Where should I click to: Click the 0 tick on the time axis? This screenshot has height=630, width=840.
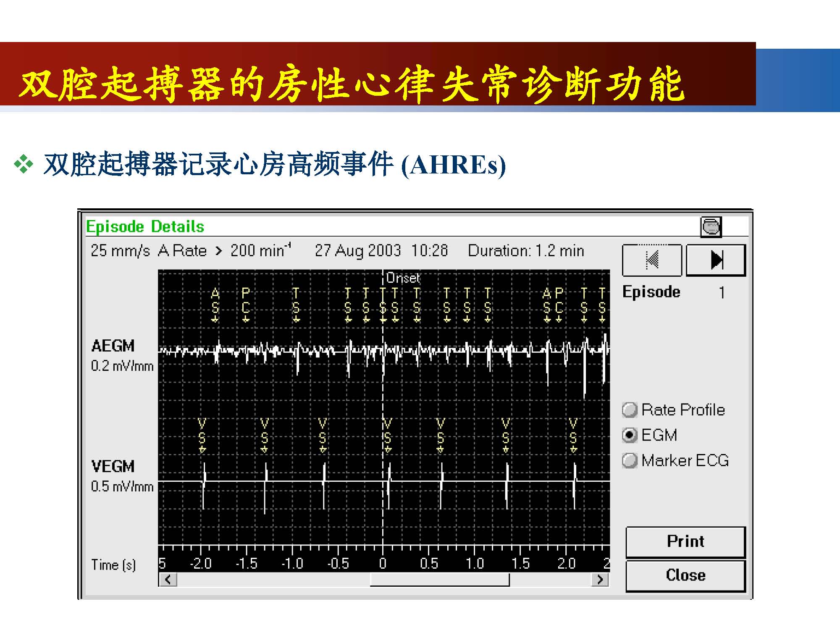point(383,563)
